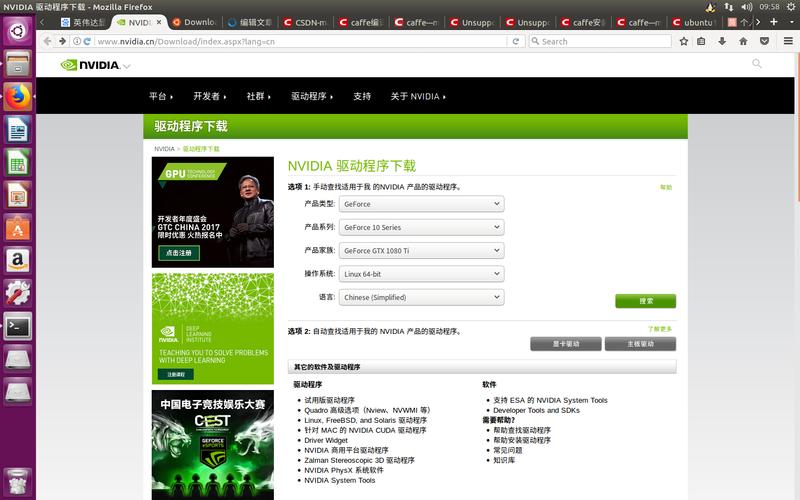Viewport: 800px width, 500px height.
Task: Open CEST esports banner thumbnail
Action: click(213, 445)
